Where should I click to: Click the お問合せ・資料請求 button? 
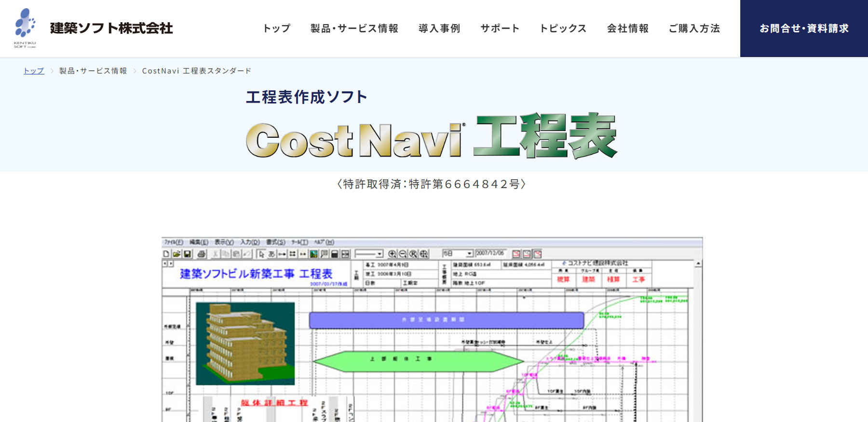[804, 28]
